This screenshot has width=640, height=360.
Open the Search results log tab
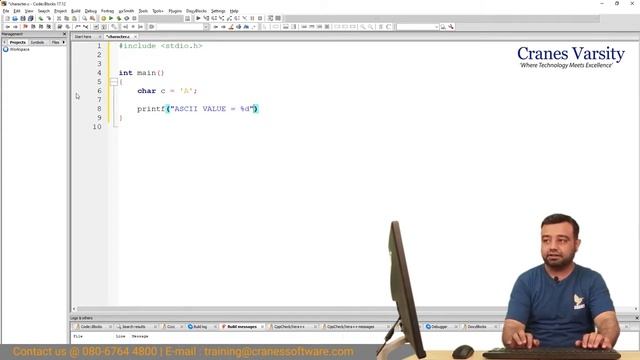pyautogui.click(x=133, y=327)
